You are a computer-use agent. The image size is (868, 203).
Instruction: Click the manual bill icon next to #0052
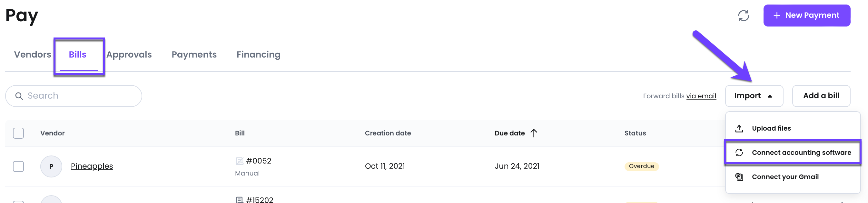pos(239,161)
